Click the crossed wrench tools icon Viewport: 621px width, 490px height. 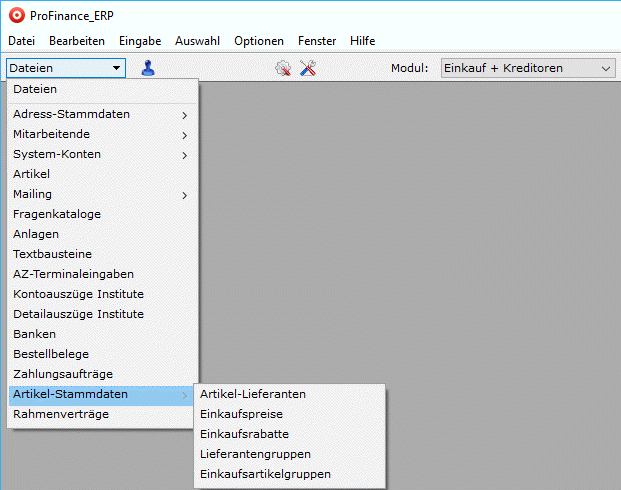[308, 68]
